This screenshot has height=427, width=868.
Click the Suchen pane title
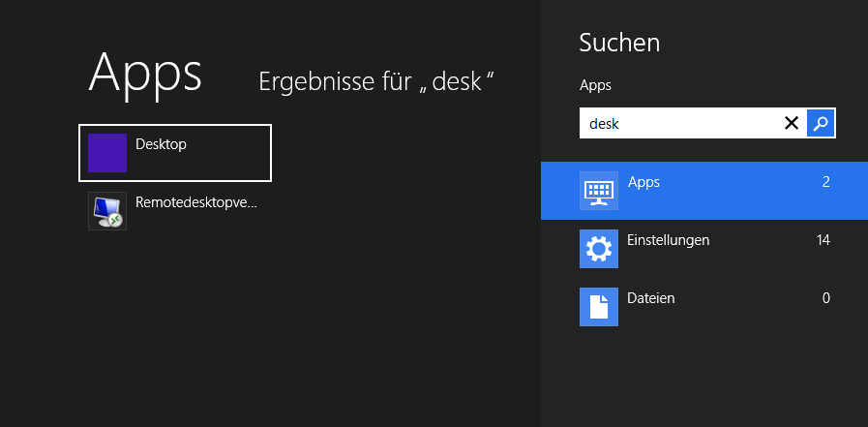click(619, 43)
